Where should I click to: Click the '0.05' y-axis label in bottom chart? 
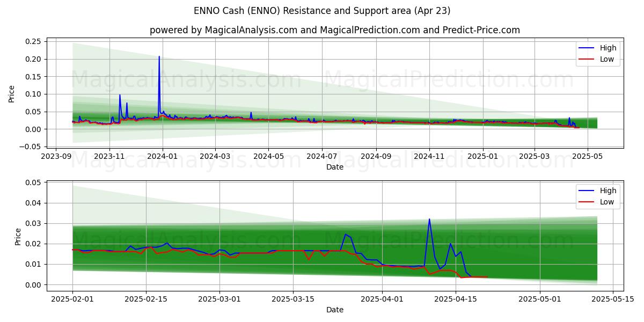pyautogui.click(x=33, y=182)
